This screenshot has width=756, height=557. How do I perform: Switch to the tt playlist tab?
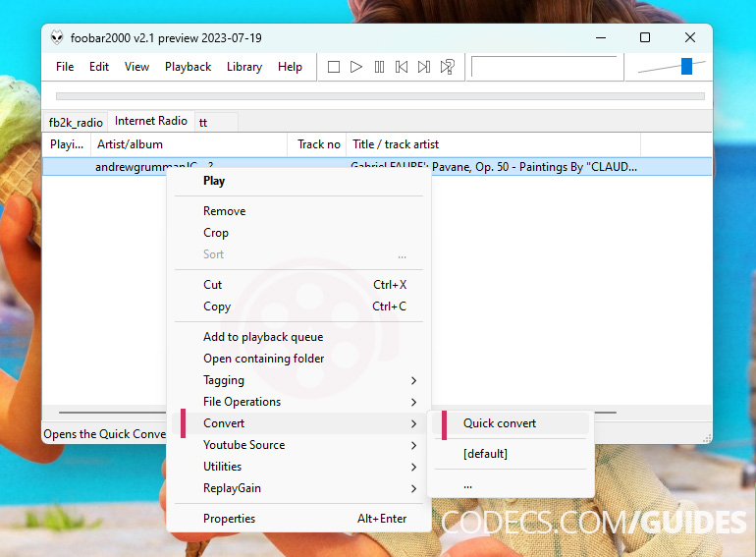(x=216, y=123)
